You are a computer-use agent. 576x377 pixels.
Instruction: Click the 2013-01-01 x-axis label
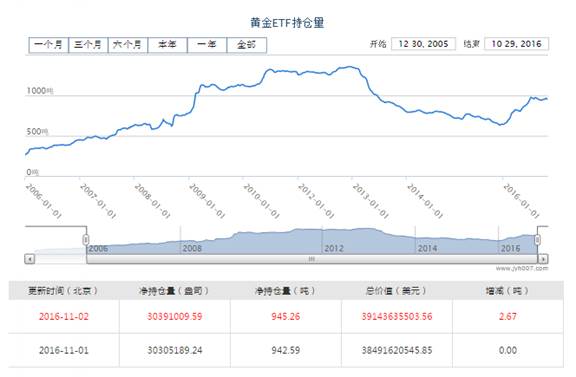(x=370, y=201)
